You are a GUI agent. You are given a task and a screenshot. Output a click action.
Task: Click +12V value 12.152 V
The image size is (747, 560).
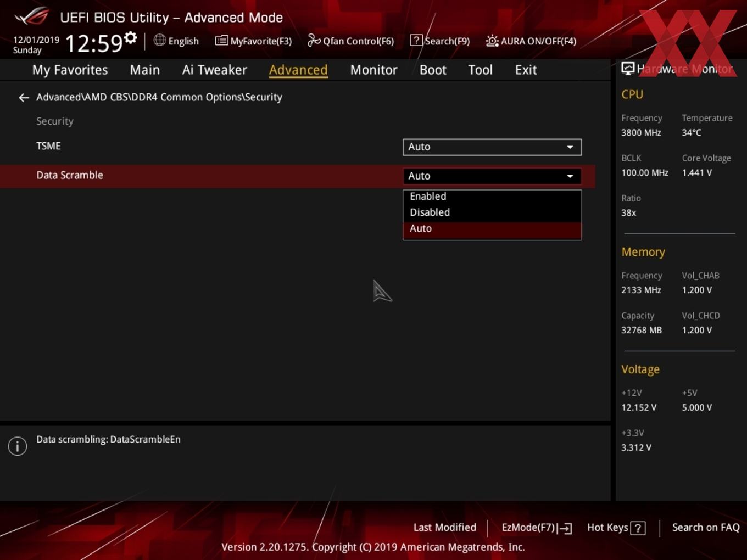639,408
